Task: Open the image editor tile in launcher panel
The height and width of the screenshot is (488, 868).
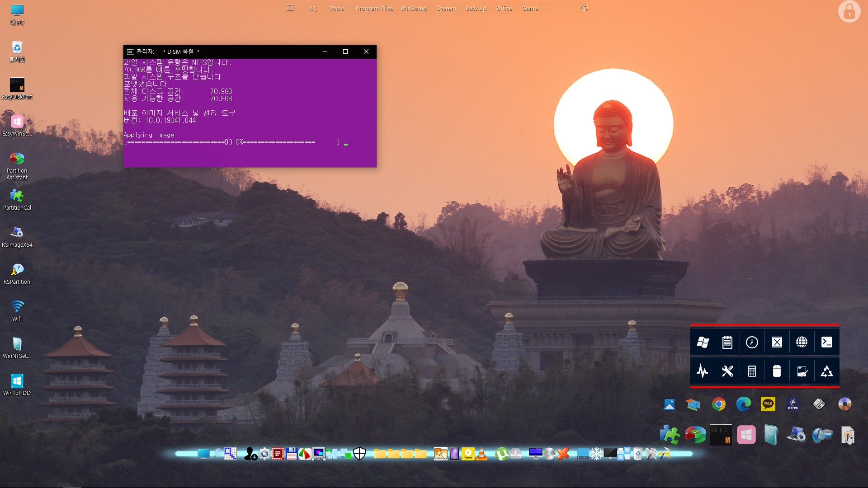Action: [802, 371]
